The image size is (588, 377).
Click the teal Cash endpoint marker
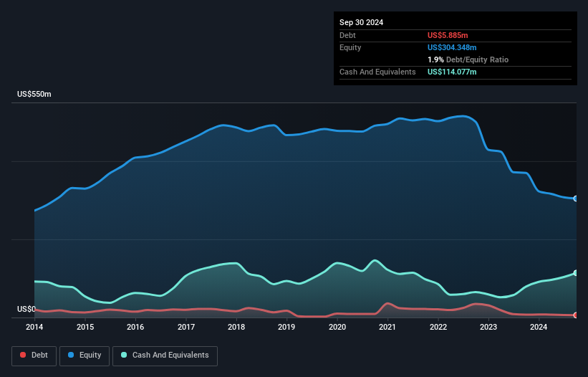point(576,272)
